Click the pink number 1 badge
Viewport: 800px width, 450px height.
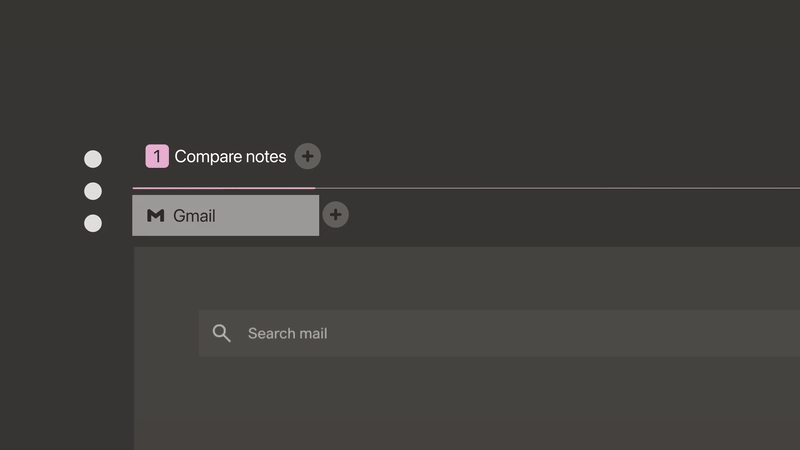(x=157, y=156)
